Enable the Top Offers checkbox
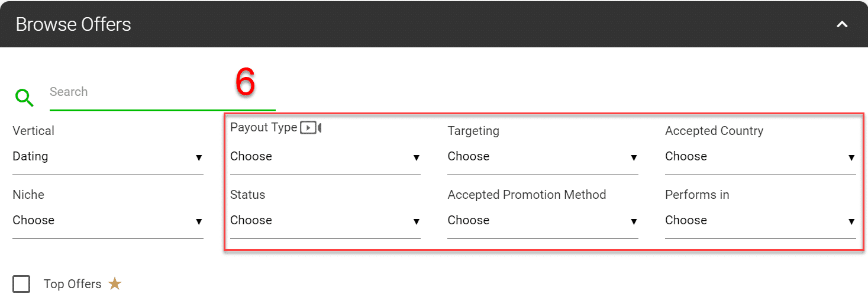The image size is (868, 303). point(21,284)
